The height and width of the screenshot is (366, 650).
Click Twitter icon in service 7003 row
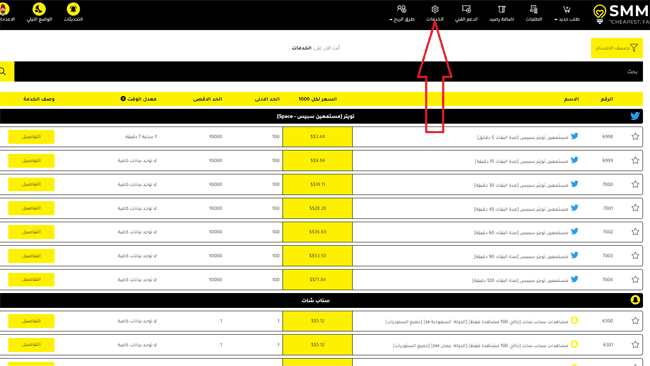pos(575,255)
